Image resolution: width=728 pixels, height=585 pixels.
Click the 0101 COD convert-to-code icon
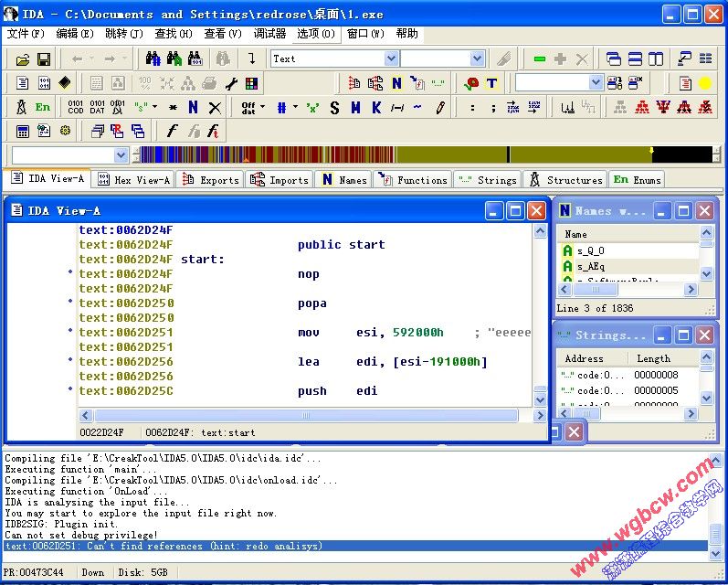(75, 107)
